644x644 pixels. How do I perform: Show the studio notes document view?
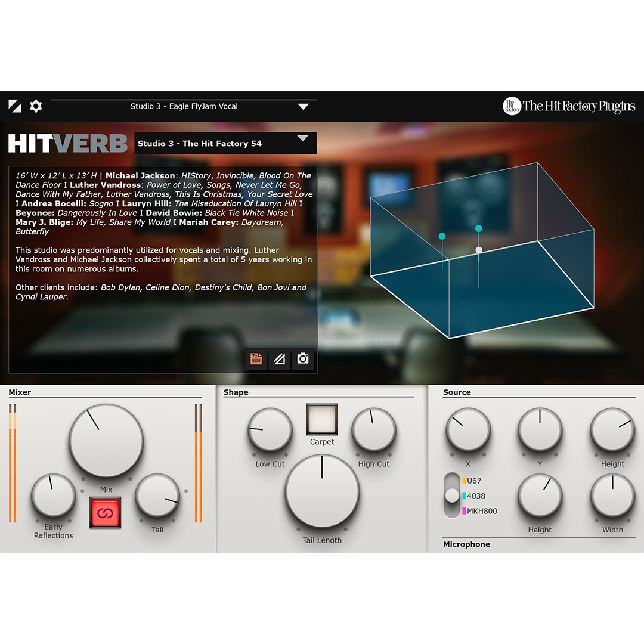256,358
